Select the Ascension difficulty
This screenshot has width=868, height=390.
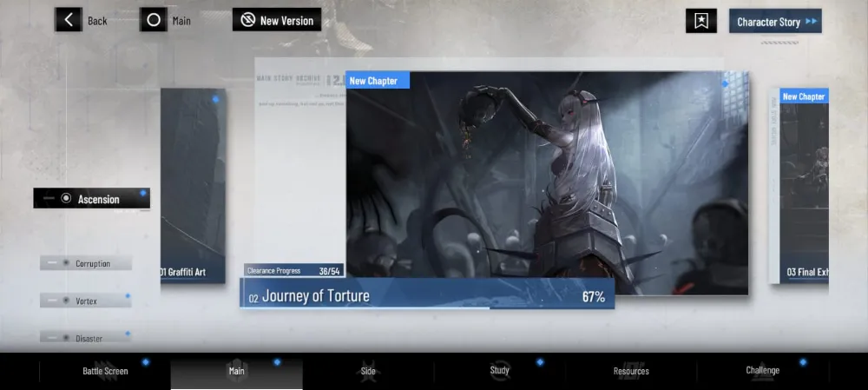pyautogui.click(x=91, y=198)
